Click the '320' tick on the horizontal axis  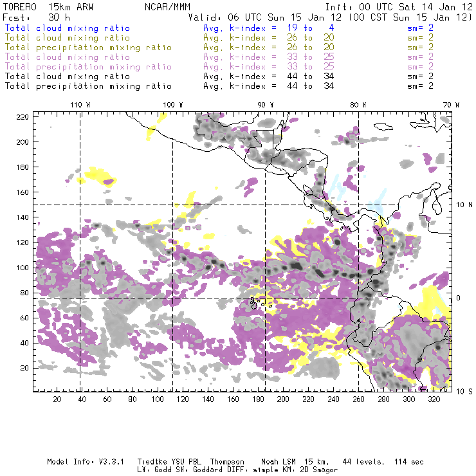(x=434, y=399)
